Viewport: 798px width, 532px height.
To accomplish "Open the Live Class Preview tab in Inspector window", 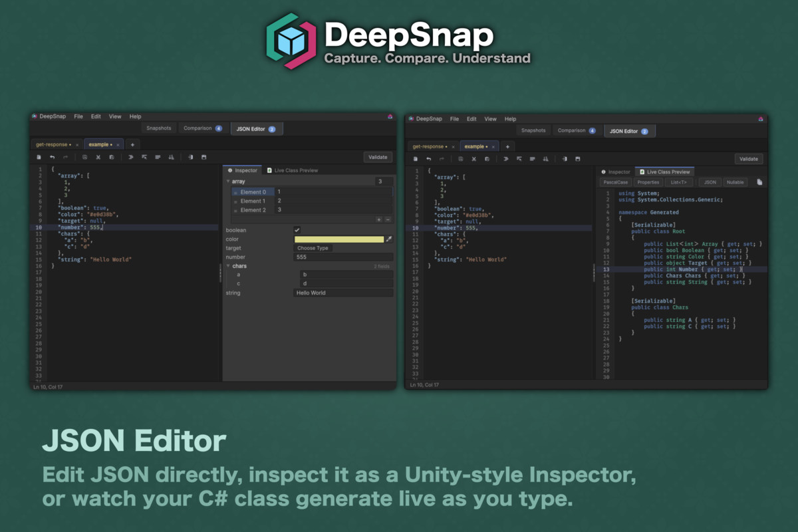I will coord(293,170).
